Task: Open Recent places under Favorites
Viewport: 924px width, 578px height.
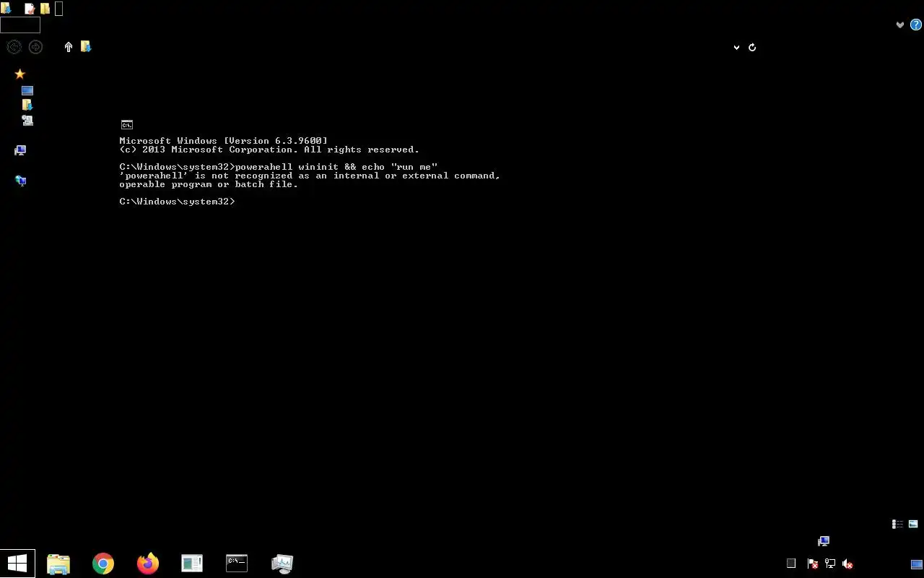Action: pos(27,120)
